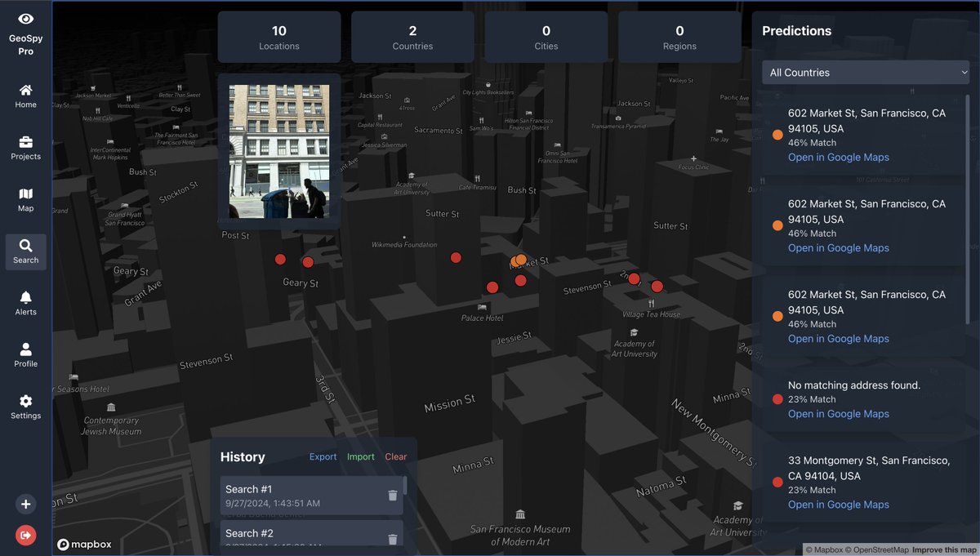Select red marker directly above Geary St label
The image size is (980, 556).
308,262
